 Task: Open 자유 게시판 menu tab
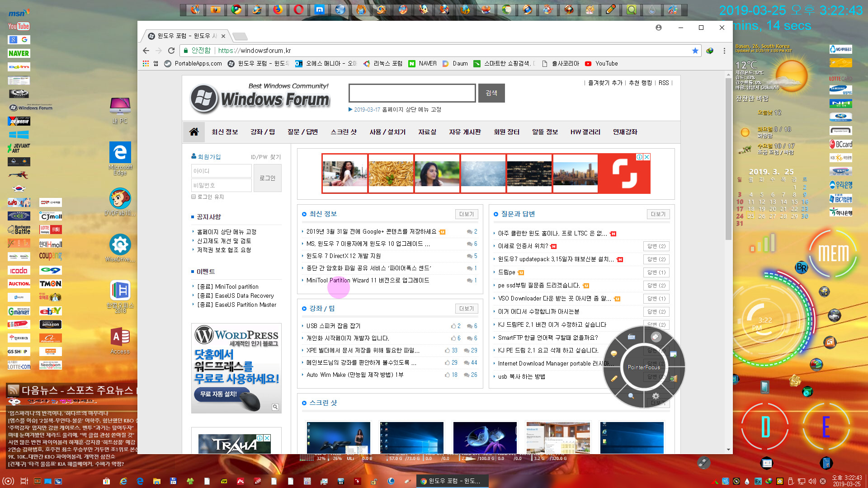[x=465, y=132]
